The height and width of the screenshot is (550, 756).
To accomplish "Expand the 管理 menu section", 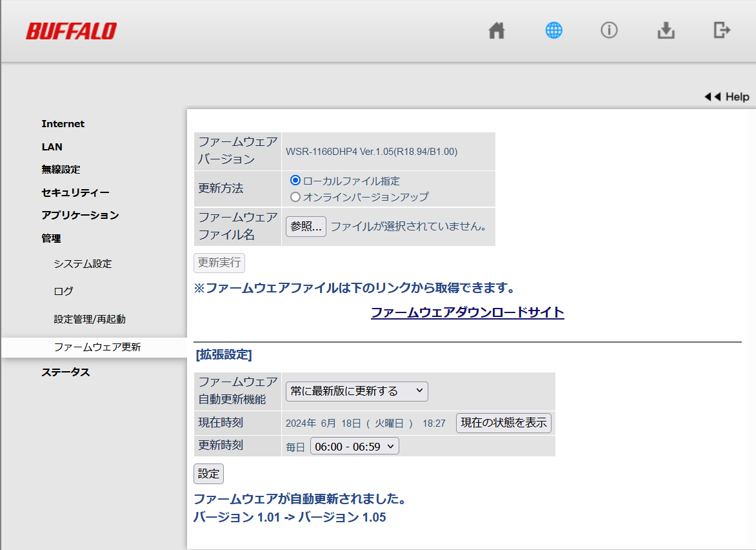I will [x=51, y=238].
